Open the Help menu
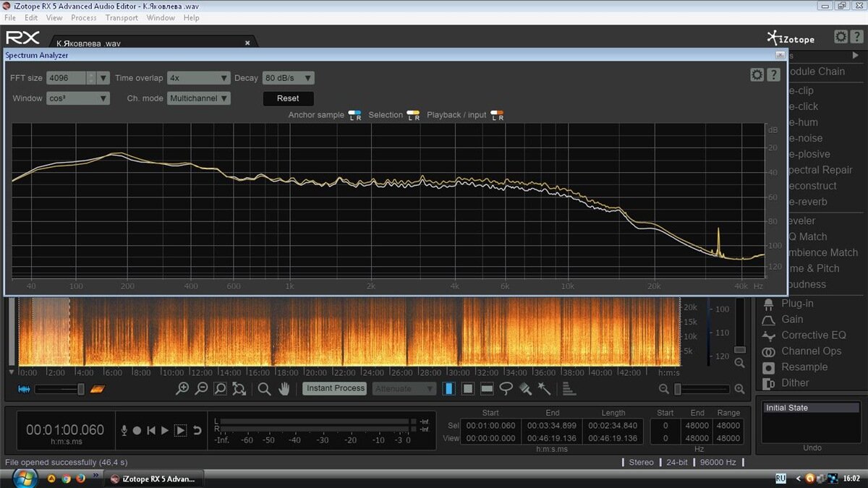 [191, 17]
